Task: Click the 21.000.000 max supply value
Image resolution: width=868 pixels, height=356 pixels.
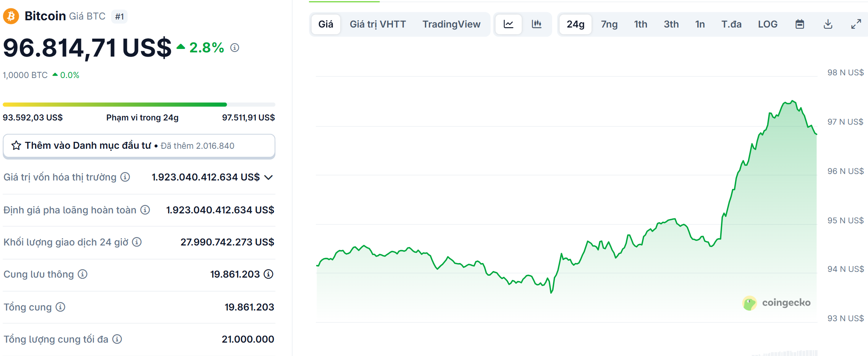Action: click(x=248, y=339)
